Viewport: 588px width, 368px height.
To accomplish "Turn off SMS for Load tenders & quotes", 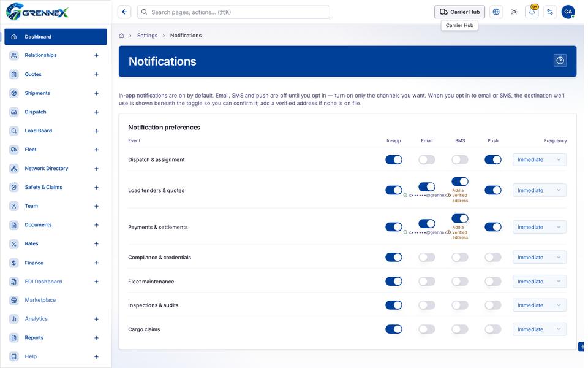I will coord(460,182).
